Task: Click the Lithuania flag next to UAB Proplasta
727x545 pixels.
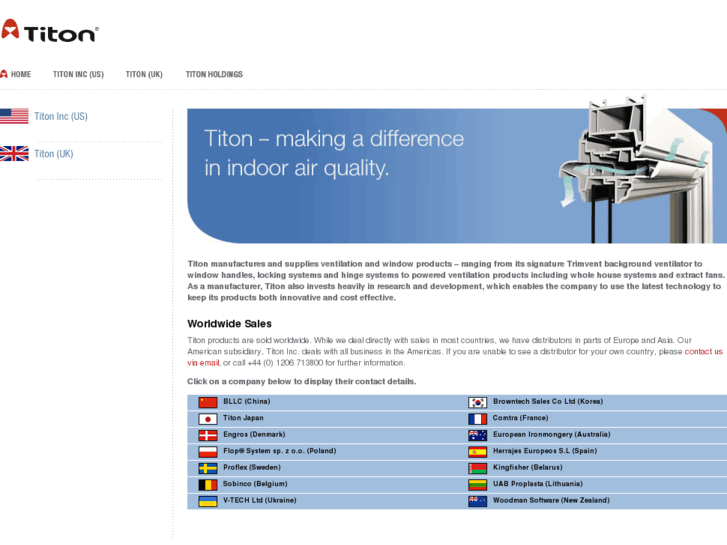Action: pyautogui.click(x=478, y=485)
